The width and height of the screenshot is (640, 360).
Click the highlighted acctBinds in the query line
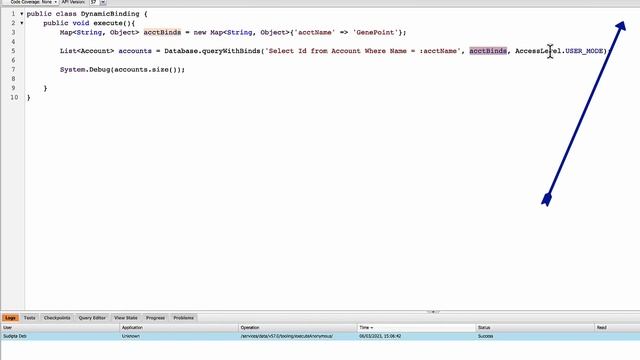(488, 51)
